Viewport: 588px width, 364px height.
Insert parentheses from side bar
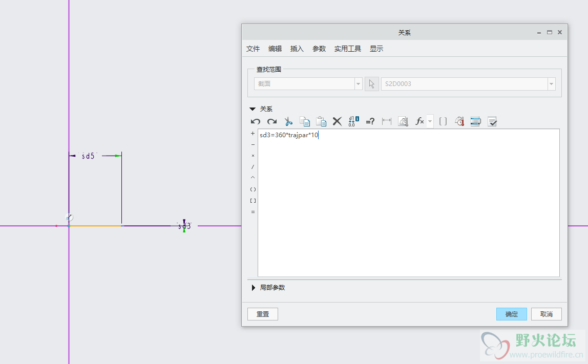(253, 189)
